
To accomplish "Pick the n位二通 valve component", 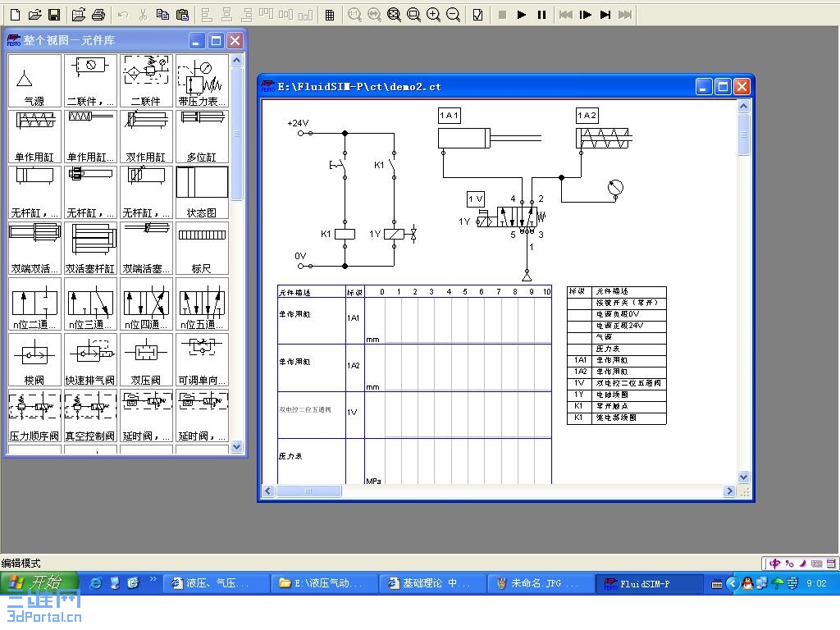I will [34, 304].
